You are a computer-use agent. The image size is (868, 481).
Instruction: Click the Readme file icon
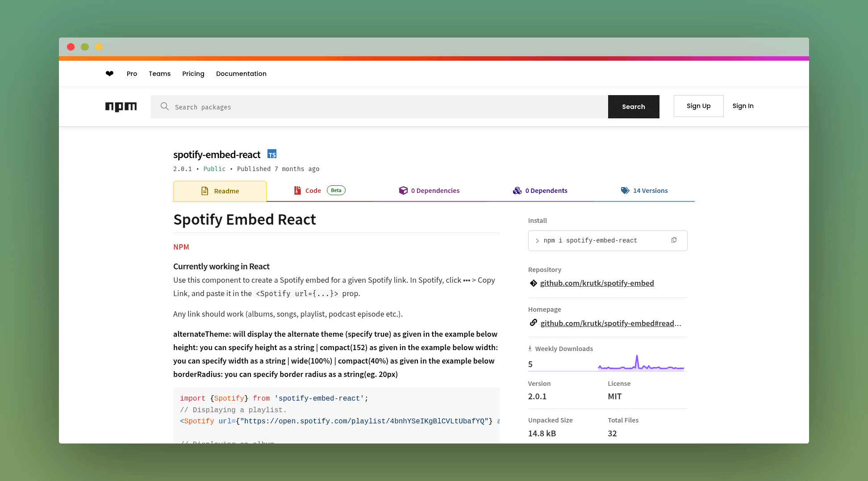pos(205,191)
